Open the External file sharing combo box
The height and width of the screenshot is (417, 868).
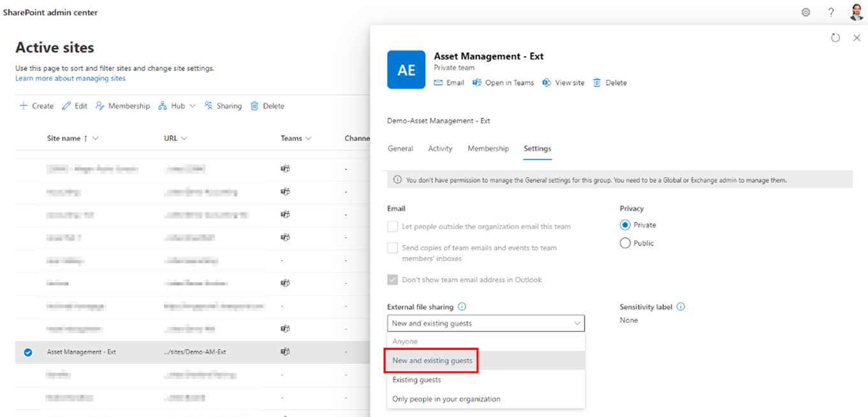pos(485,323)
